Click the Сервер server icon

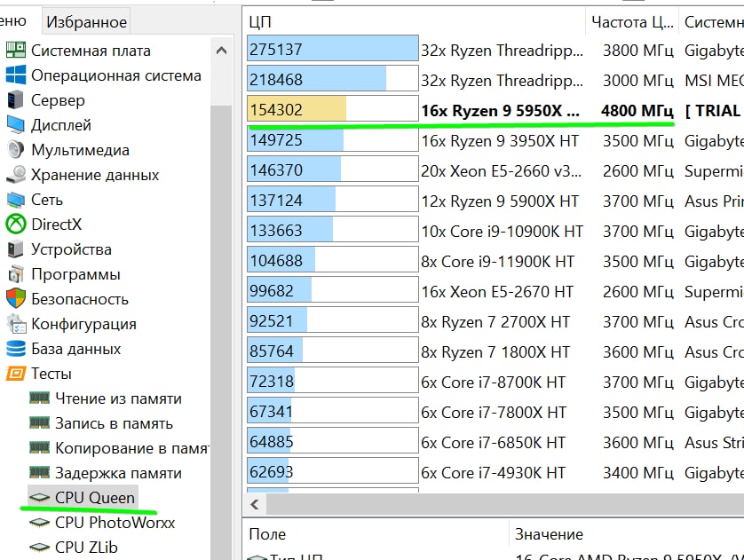click(16, 100)
